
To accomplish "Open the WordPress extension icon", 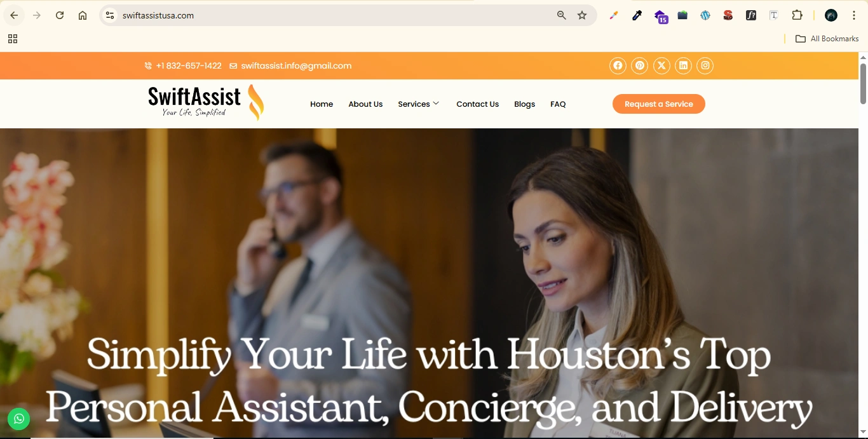I will click(x=705, y=15).
